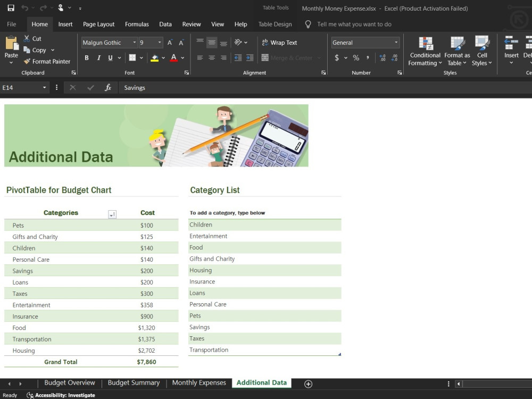Viewport: 532px width, 399px height.
Task: Click the Save icon in quick access toolbar
Action: tap(11, 8)
